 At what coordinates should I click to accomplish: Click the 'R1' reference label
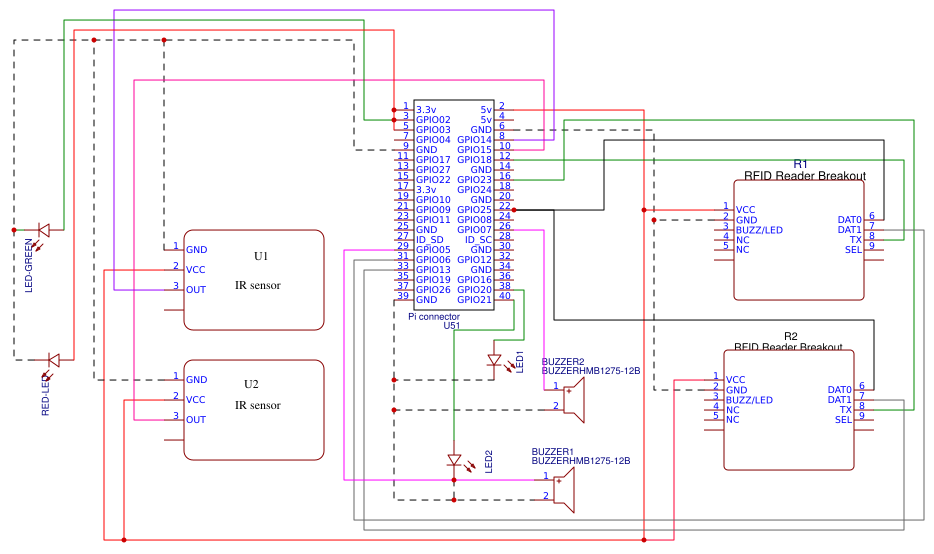pos(801,164)
